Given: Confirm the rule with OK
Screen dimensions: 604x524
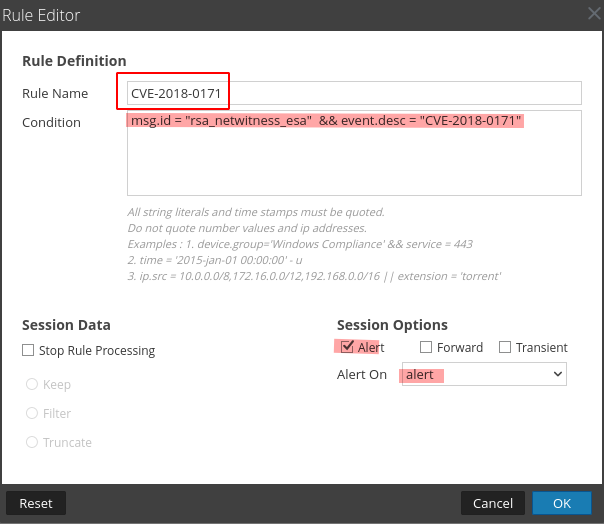Looking at the screenshot, I should 561,503.
